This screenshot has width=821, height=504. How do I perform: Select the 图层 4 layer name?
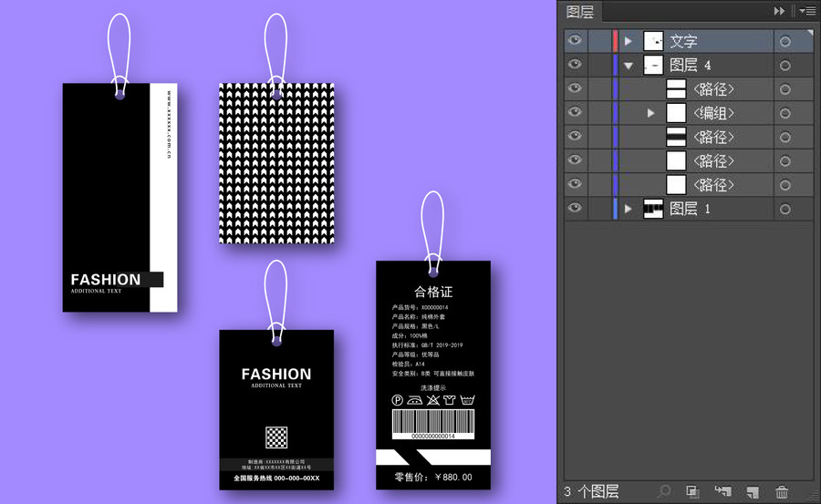[x=691, y=66]
